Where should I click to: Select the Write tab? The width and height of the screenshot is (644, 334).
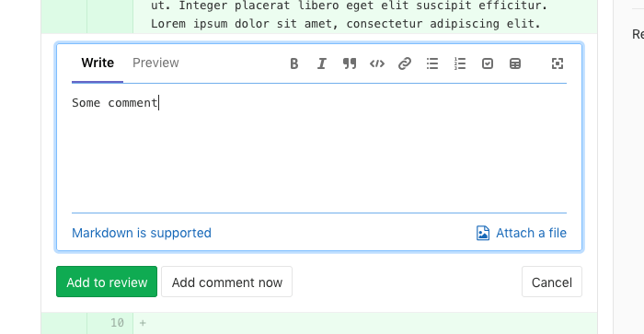click(x=98, y=63)
